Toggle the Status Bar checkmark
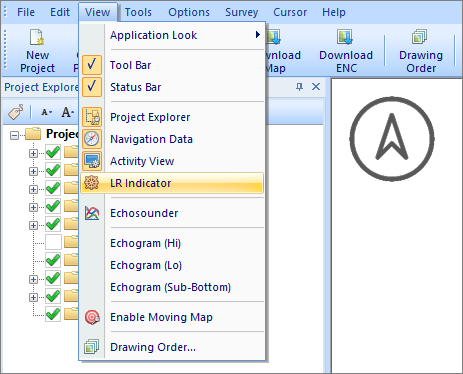463x374 pixels. (92, 87)
